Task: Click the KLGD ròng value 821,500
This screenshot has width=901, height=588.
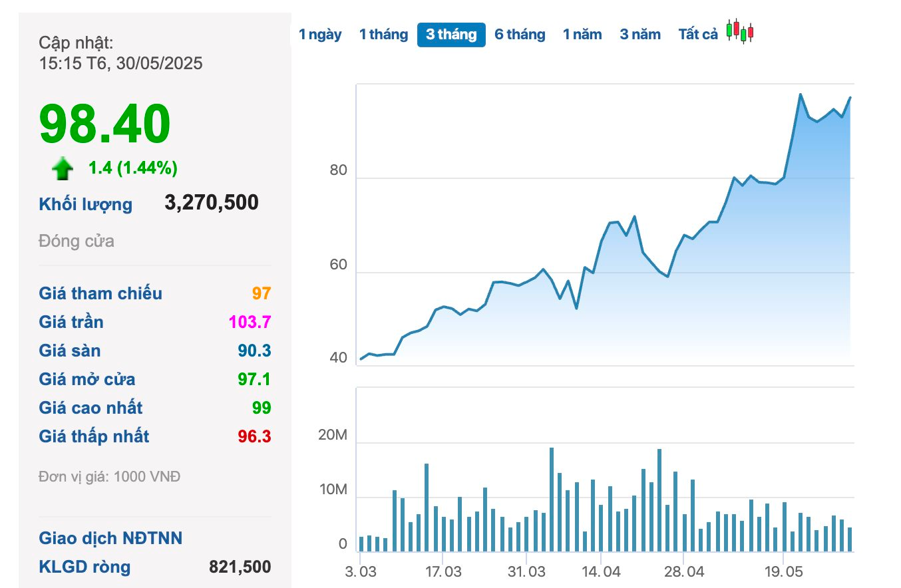Action: [x=240, y=567]
